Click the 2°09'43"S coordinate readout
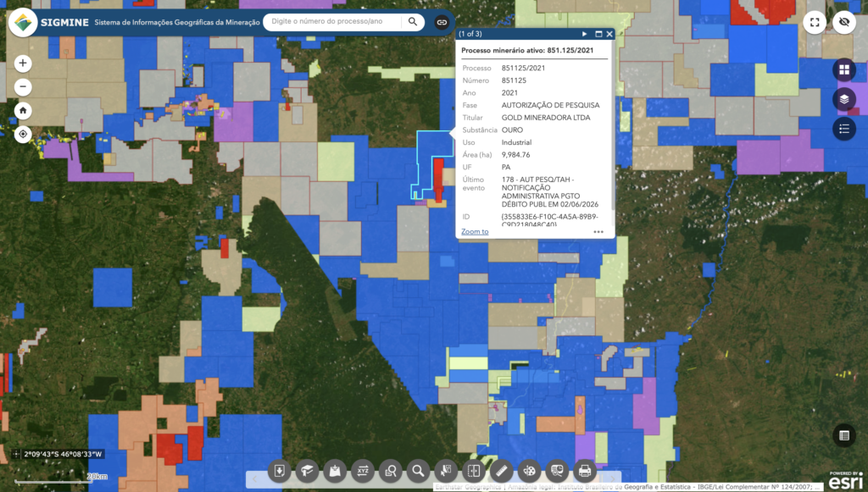 click(63, 455)
